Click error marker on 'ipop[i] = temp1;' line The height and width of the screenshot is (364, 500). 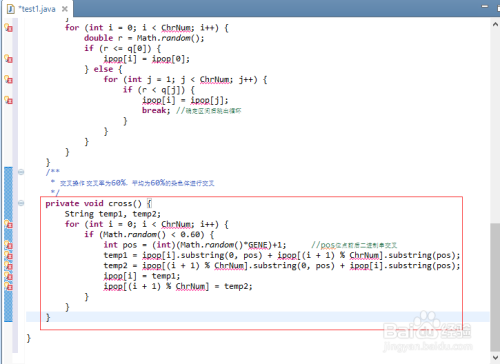[x=9, y=276]
